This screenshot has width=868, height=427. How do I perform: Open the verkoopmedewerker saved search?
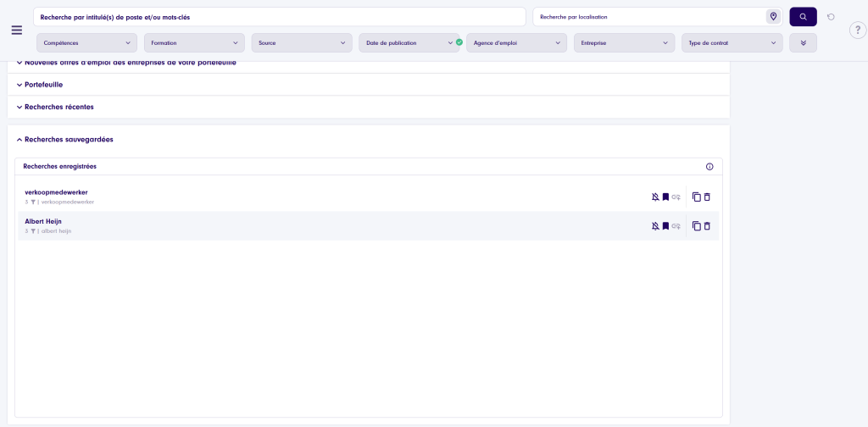(x=56, y=192)
